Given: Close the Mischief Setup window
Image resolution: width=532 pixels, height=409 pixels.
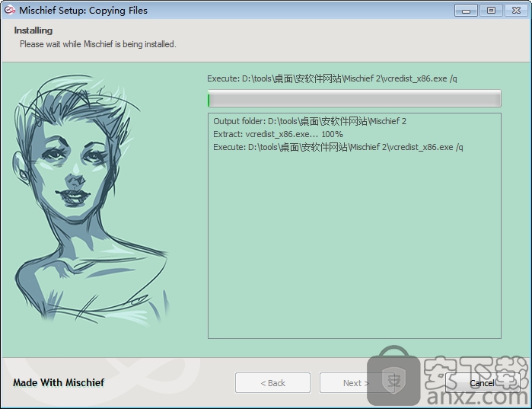Looking at the screenshot, I should point(516,11).
